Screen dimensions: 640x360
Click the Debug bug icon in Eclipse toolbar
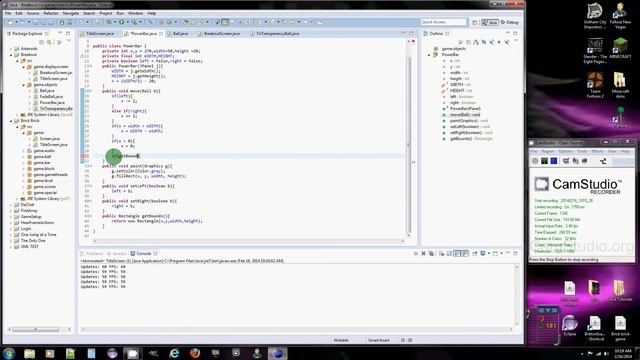(109, 22)
